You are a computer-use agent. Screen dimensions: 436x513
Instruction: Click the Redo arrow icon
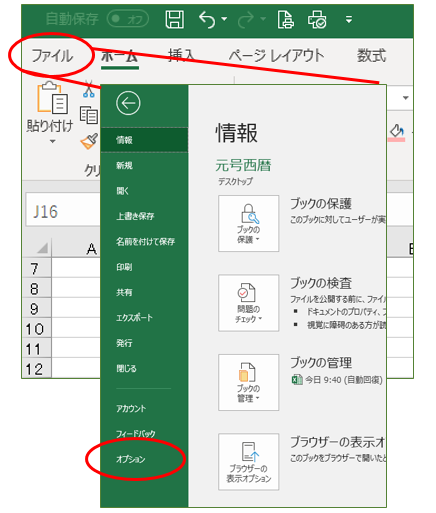click(x=246, y=20)
